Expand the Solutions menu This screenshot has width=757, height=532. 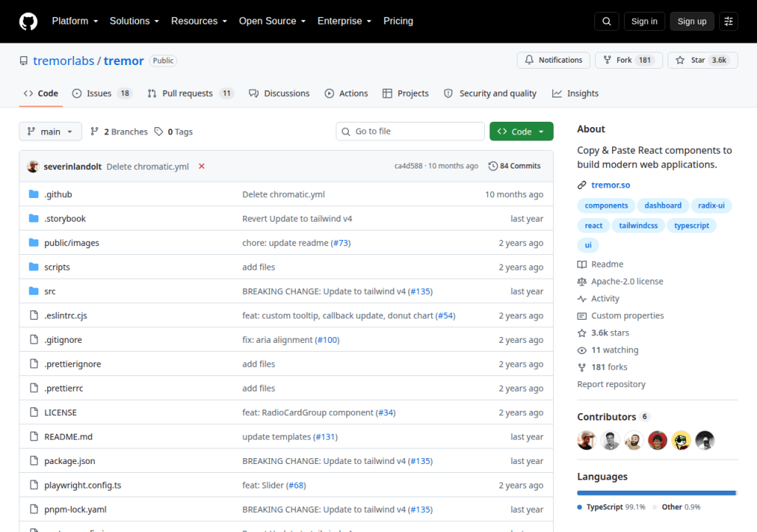(x=135, y=21)
